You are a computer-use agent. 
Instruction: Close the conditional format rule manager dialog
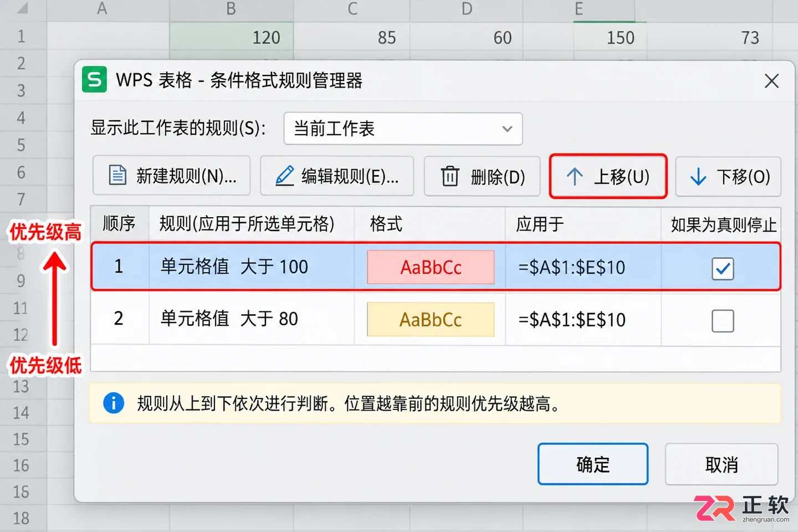pyautogui.click(x=771, y=81)
